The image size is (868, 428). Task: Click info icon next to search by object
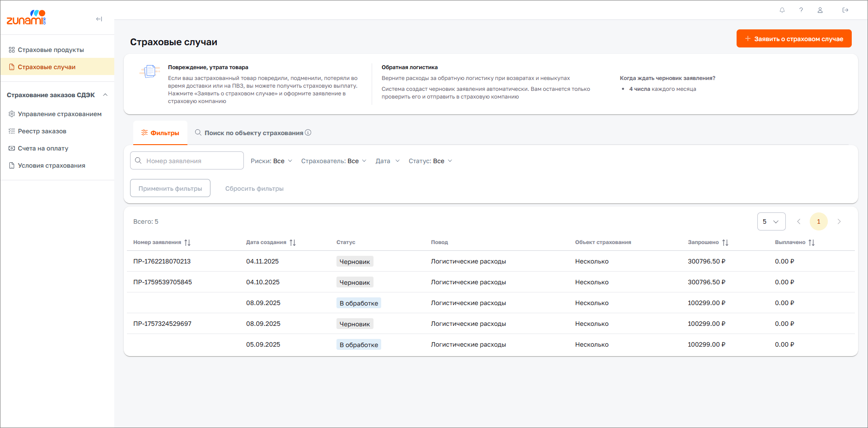(x=308, y=133)
